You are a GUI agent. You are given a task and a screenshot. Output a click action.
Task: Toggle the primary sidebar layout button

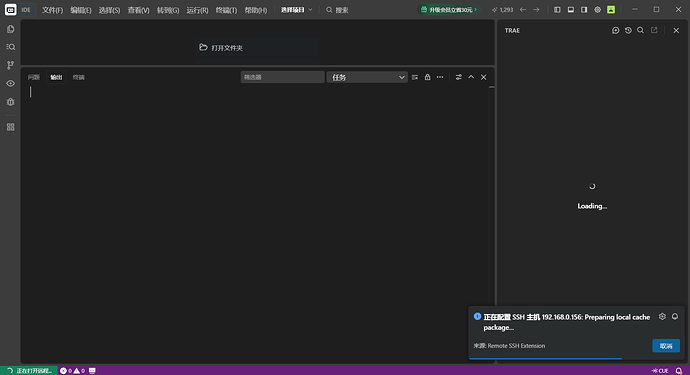click(557, 10)
